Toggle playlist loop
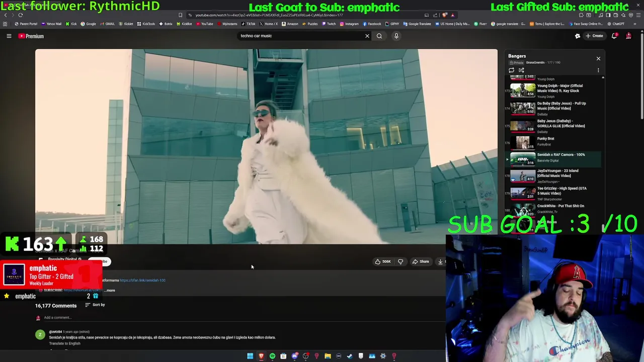 pos(512,70)
